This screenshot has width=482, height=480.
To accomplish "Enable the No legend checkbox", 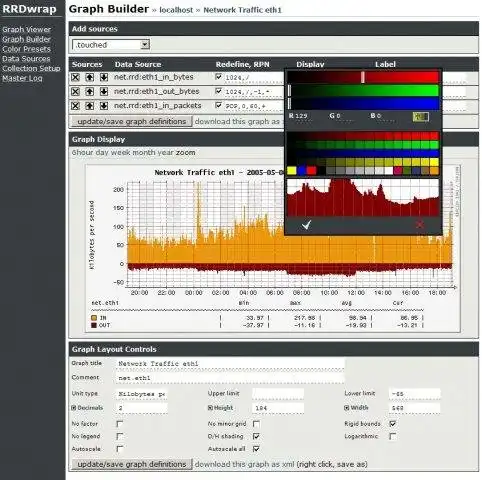I will click(120, 436).
